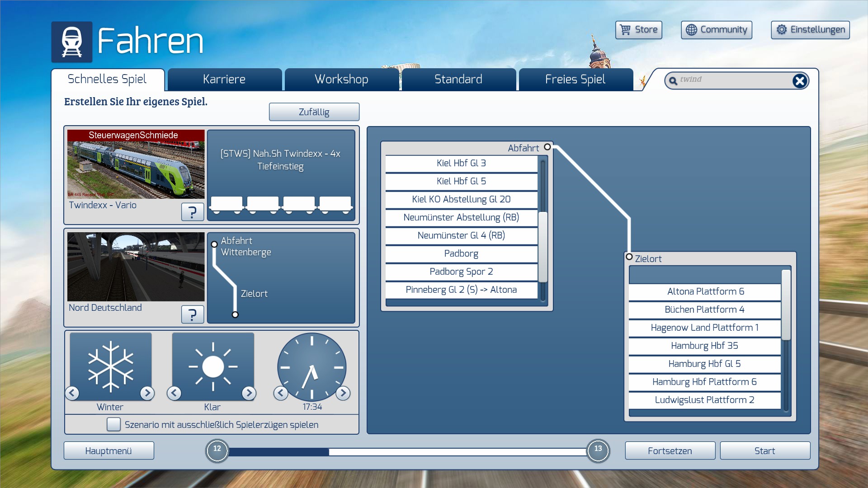Click the page slider bar between 12 and 13
This screenshot has width=868, height=488.
coord(407,451)
